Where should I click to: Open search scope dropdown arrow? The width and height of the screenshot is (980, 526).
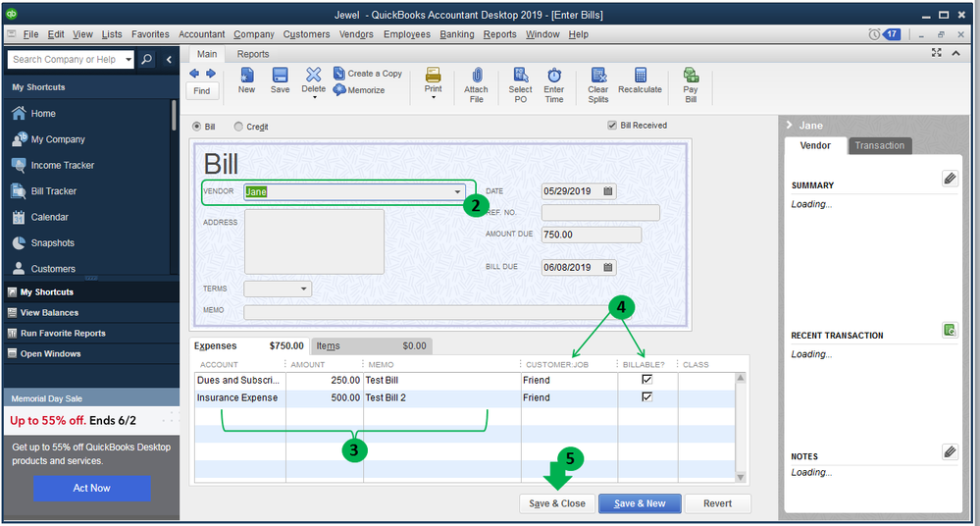point(129,60)
